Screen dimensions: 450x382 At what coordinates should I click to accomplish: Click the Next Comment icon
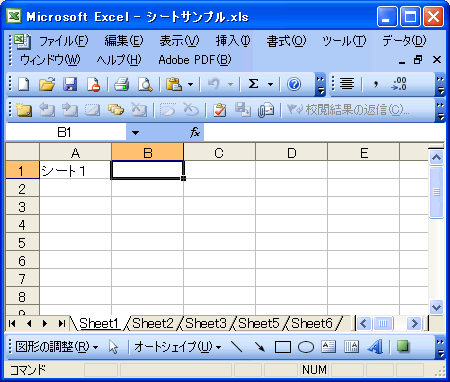70,110
